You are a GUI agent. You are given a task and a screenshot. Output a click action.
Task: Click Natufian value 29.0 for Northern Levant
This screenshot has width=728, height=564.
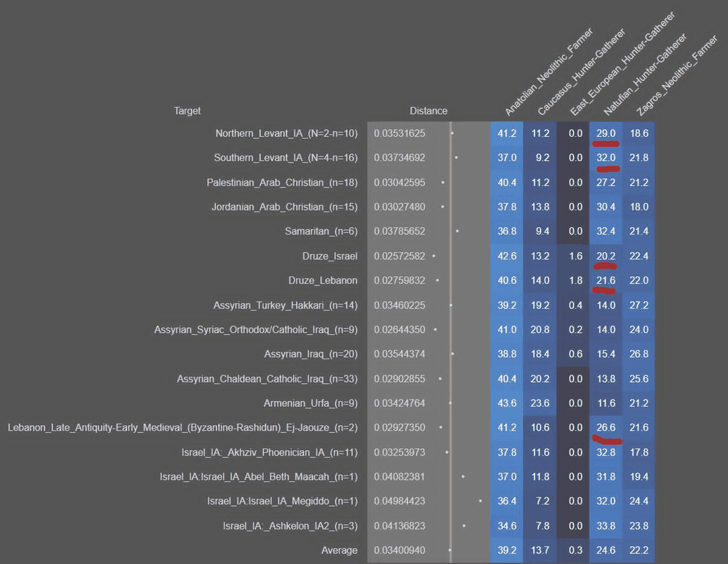click(606, 133)
